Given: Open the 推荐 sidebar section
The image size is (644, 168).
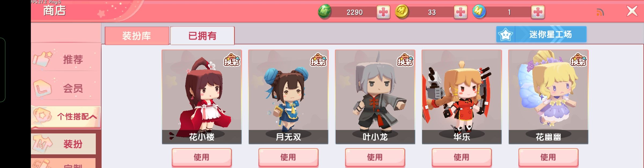Looking at the screenshot, I should [x=66, y=59].
